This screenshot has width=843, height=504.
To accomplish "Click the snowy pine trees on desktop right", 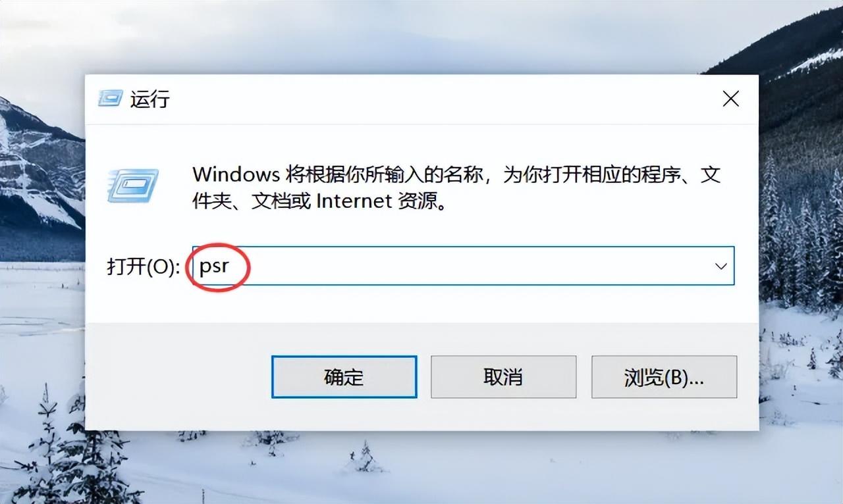I will click(800, 243).
